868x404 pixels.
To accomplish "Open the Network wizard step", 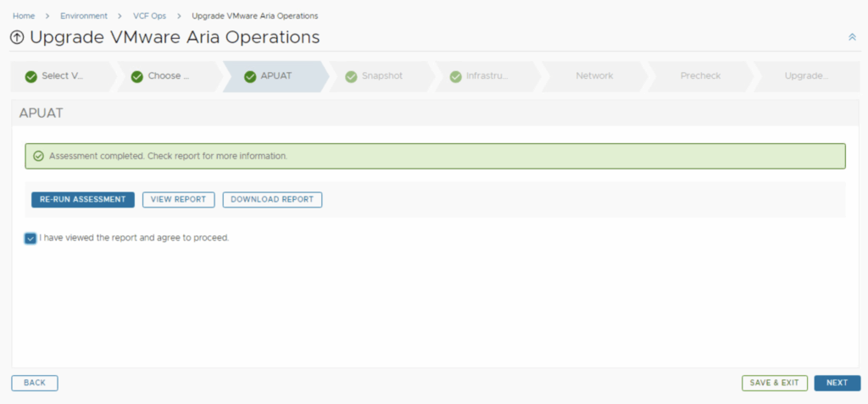I will pos(594,76).
